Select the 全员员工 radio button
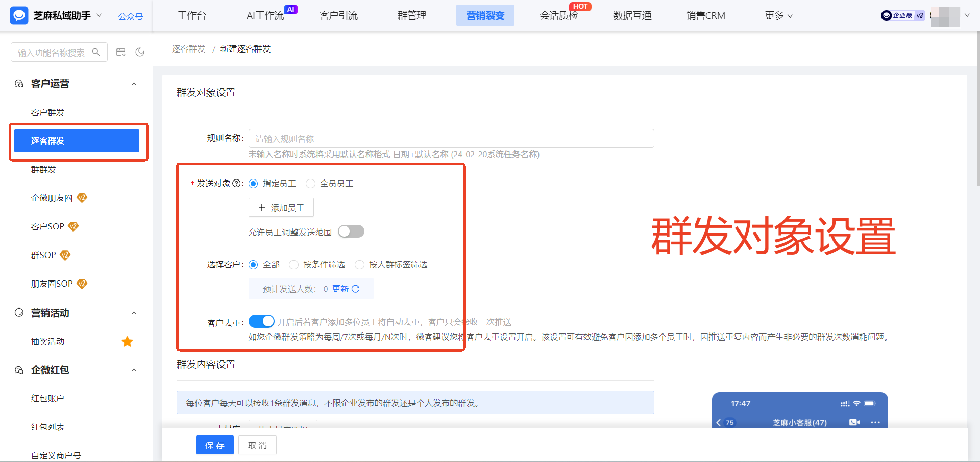The width and height of the screenshot is (980, 462). pos(311,184)
